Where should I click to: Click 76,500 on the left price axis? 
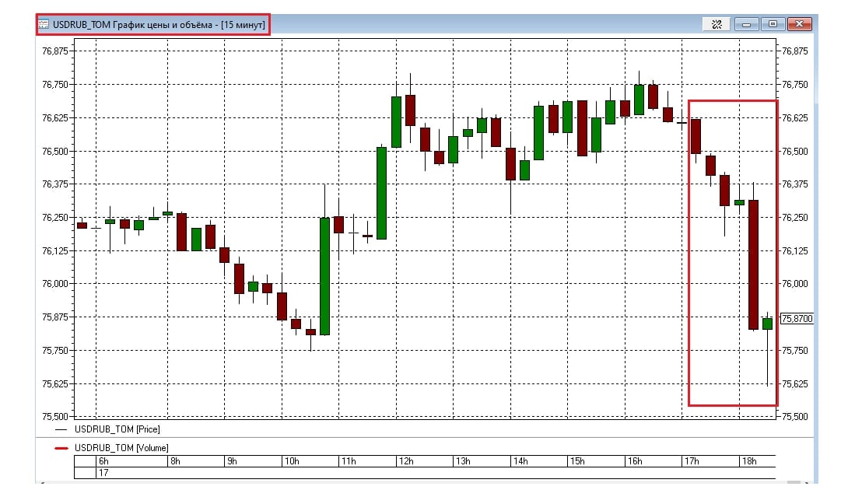55,151
